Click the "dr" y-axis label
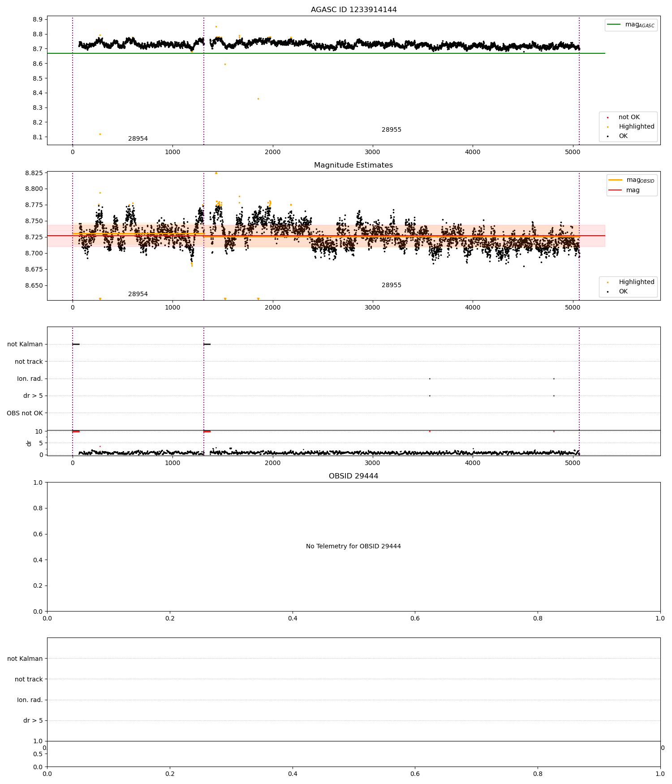 click(x=29, y=443)
